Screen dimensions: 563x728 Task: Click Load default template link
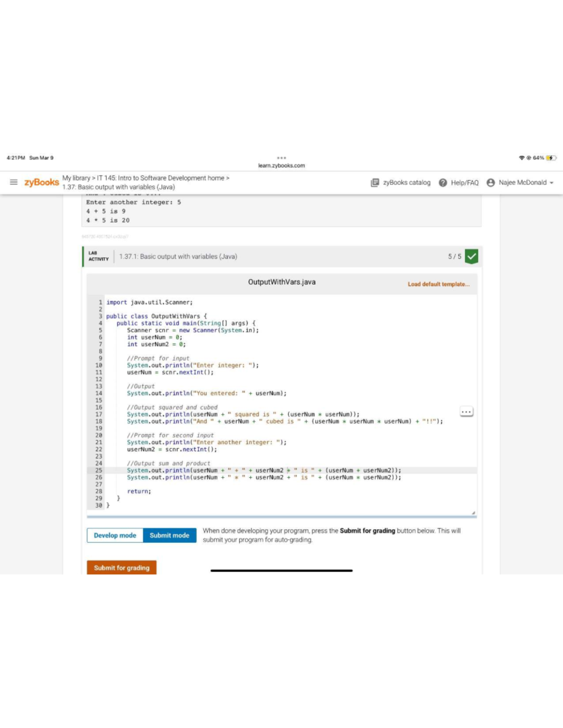click(x=438, y=284)
